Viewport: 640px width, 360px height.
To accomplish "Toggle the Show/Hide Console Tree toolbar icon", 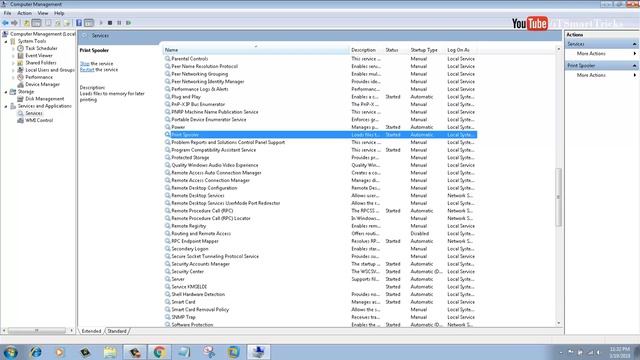I will click(36, 23).
